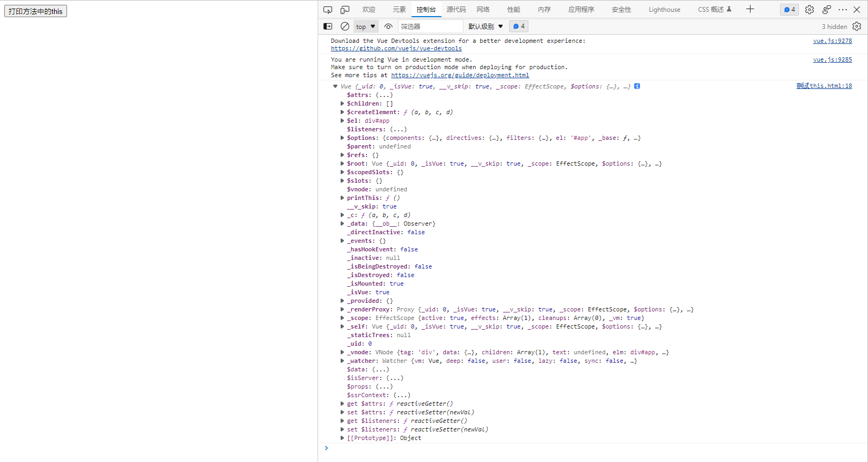Switch to the 网络 tab
This screenshot has width=868, height=462.
click(x=483, y=10)
